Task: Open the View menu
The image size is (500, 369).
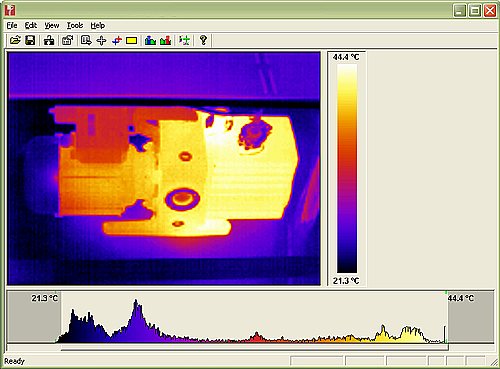Action: click(52, 25)
